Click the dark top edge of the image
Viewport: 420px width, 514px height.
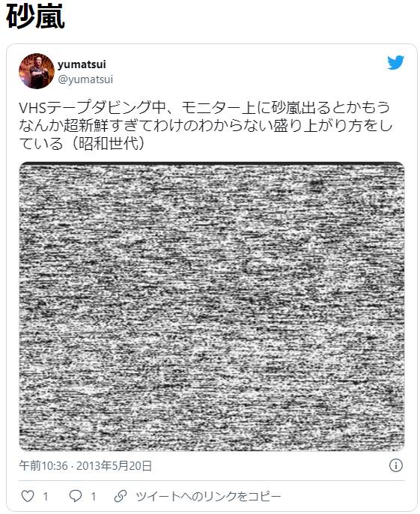click(x=212, y=163)
